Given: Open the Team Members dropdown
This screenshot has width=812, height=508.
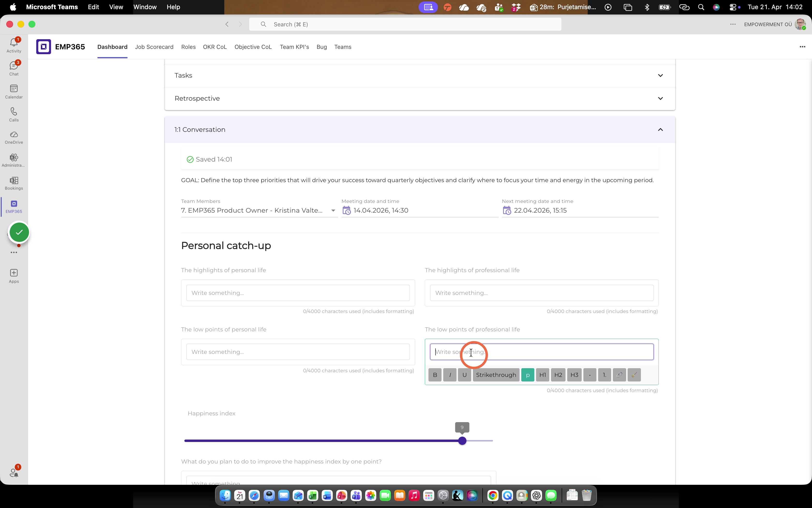Looking at the screenshot, I should point(259,211).
